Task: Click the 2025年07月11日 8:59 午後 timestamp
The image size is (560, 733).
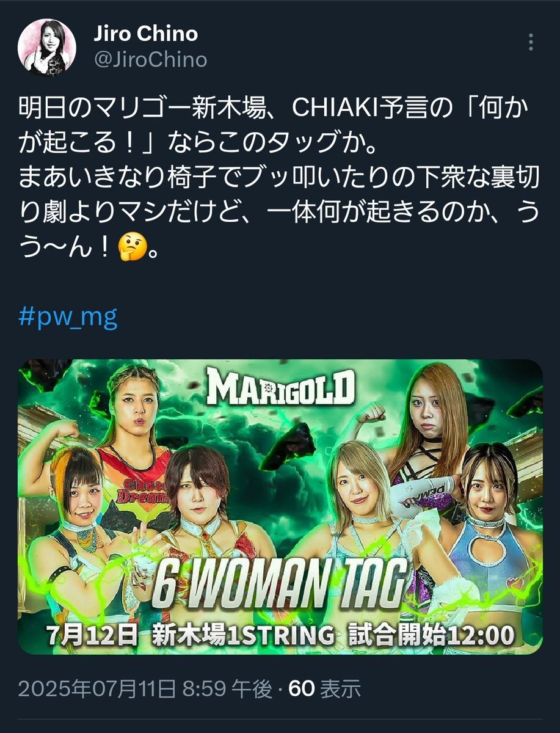Action: point(145,689)
